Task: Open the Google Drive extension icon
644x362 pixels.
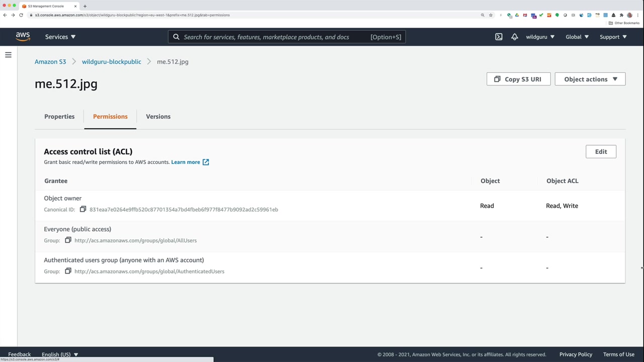Action: [x=517, y=15]
